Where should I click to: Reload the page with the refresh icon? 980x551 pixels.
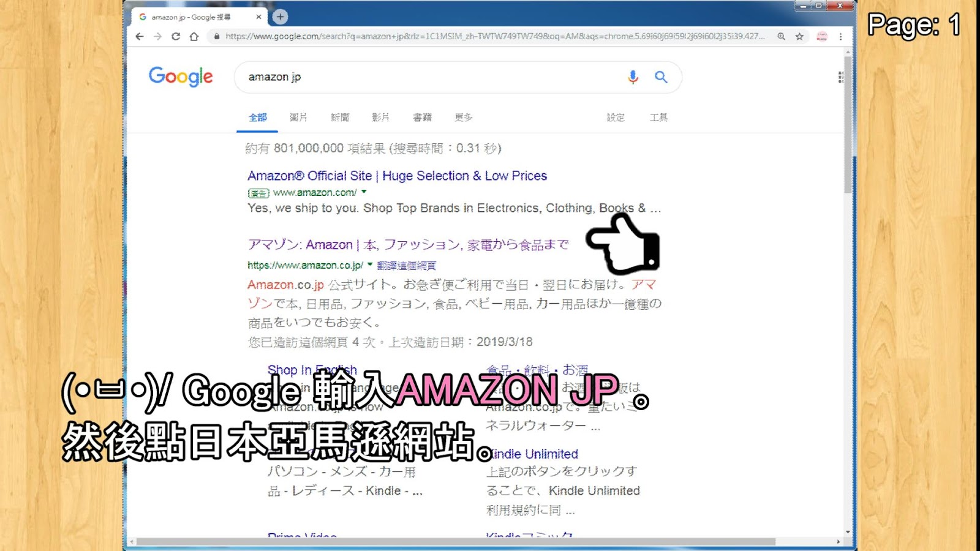[176, 37]
